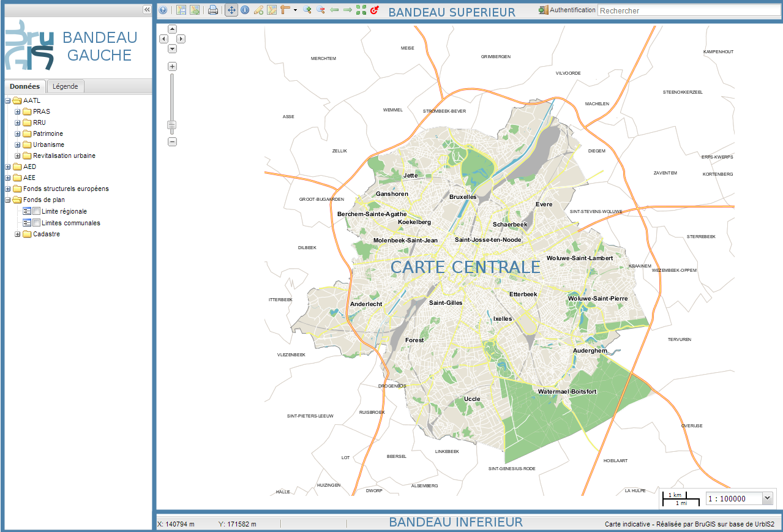Activate the zoom-out magnifier tool
This screenshot has width=783, height=532.
320,10
